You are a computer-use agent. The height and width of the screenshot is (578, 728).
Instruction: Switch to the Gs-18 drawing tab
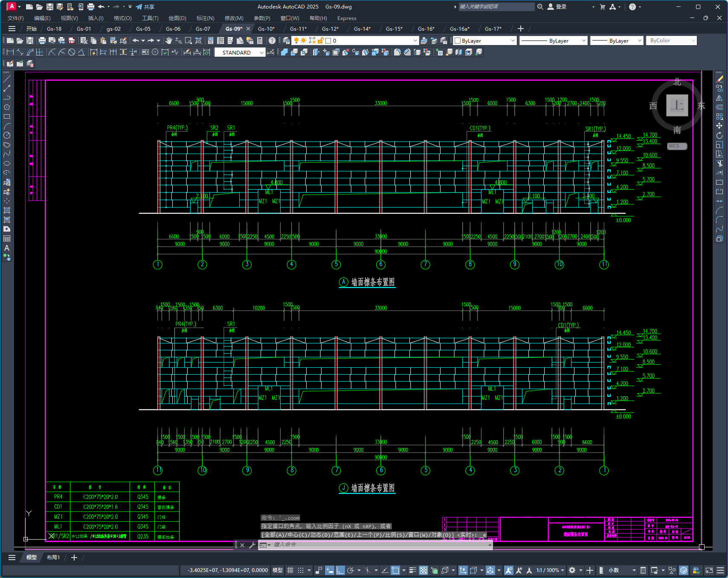coord(54,29)
